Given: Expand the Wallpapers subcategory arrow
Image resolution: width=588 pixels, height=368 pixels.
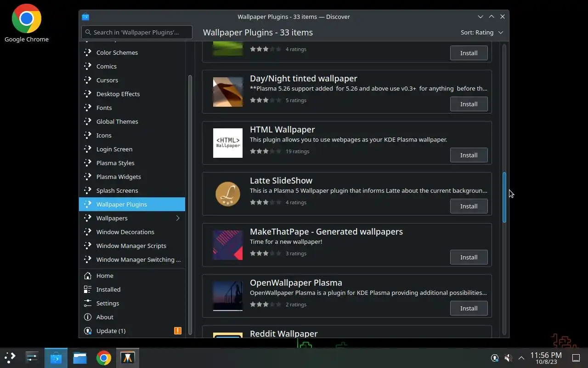Looking at the screenshot, I should [x=178, y=218].
